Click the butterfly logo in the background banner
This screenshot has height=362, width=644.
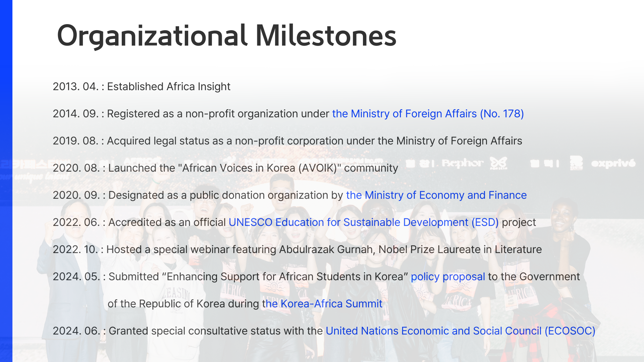[498, 163]
